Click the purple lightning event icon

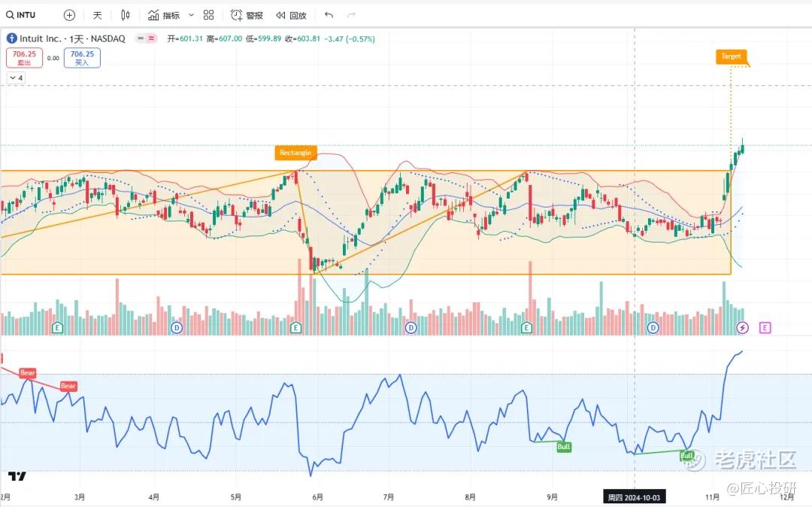[743, 327]
